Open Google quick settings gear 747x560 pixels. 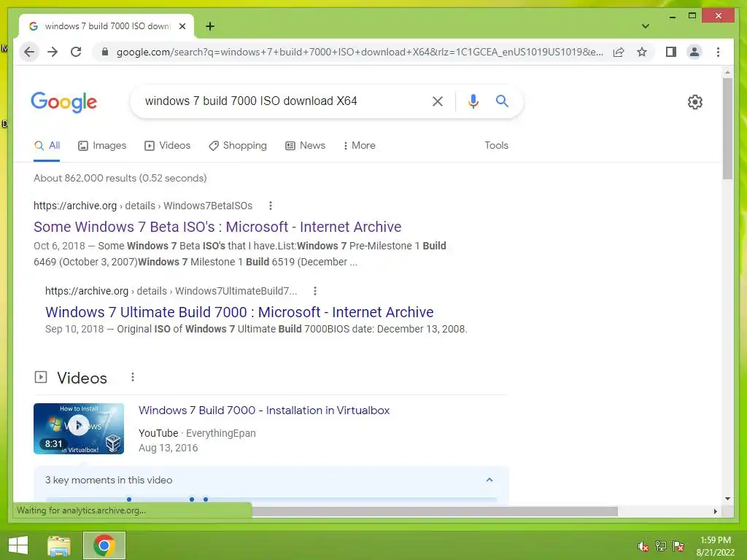pos(694,102)
